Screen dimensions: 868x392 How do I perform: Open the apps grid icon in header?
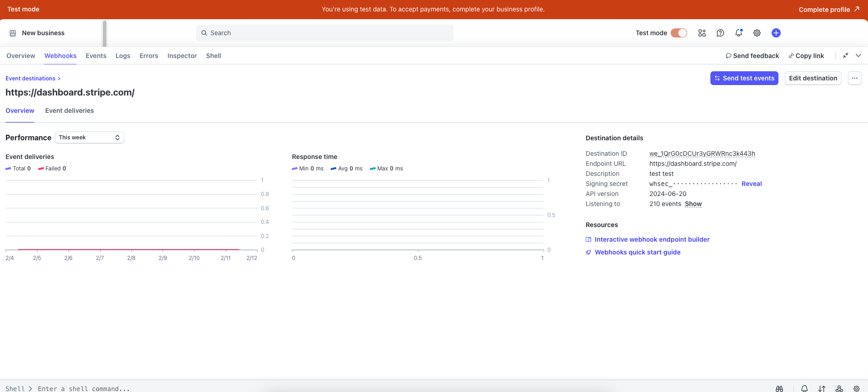[x=702, y=33]
